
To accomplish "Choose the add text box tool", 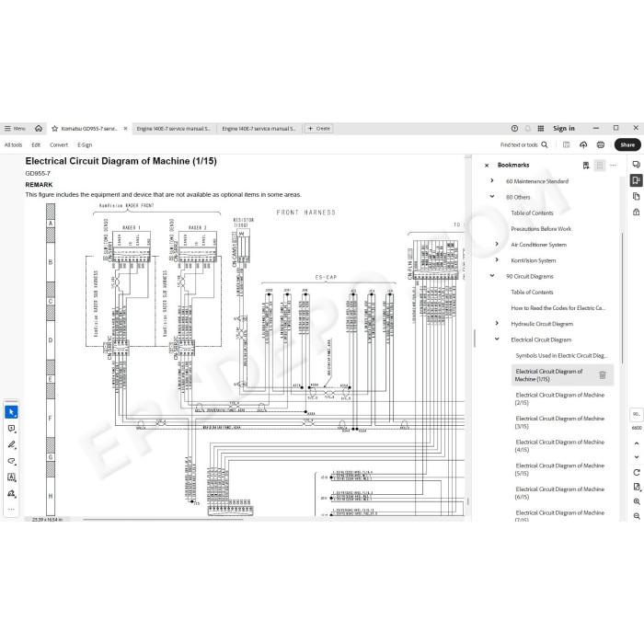I will click(x=11, y=477).
